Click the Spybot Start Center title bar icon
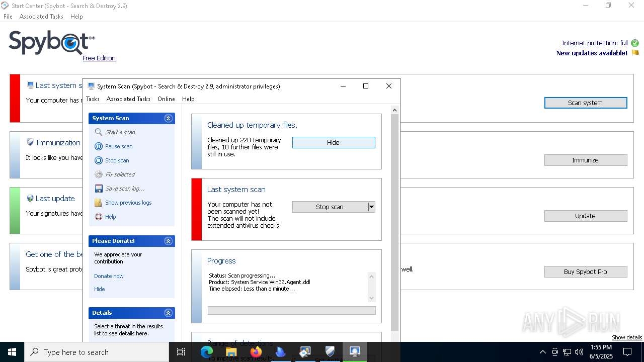Screen dimensions: 644x362 [x=5, y=6]
